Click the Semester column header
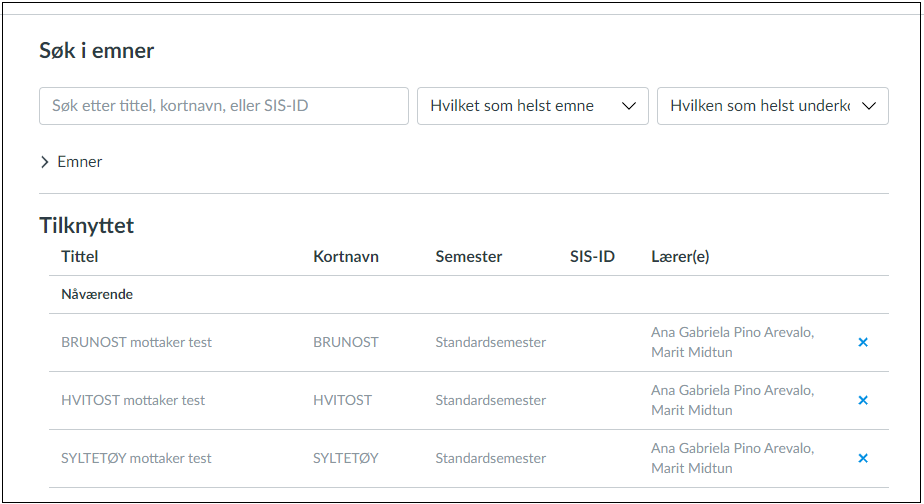 (x=468, y=257)
